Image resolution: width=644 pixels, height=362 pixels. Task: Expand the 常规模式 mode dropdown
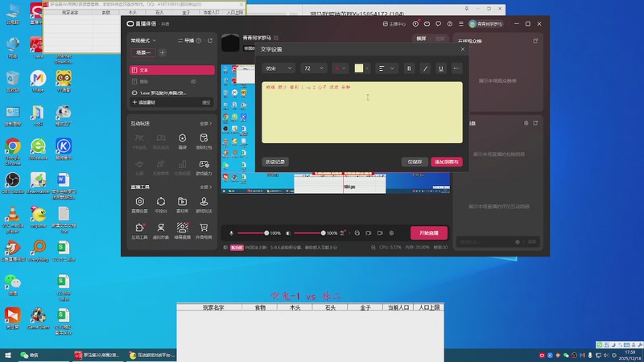(x=143, y=41)
